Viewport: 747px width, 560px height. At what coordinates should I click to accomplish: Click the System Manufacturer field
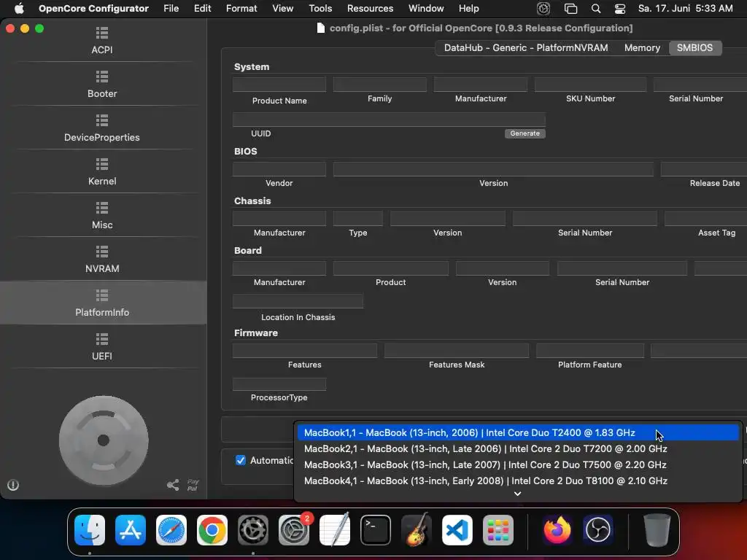click(481, 85)
